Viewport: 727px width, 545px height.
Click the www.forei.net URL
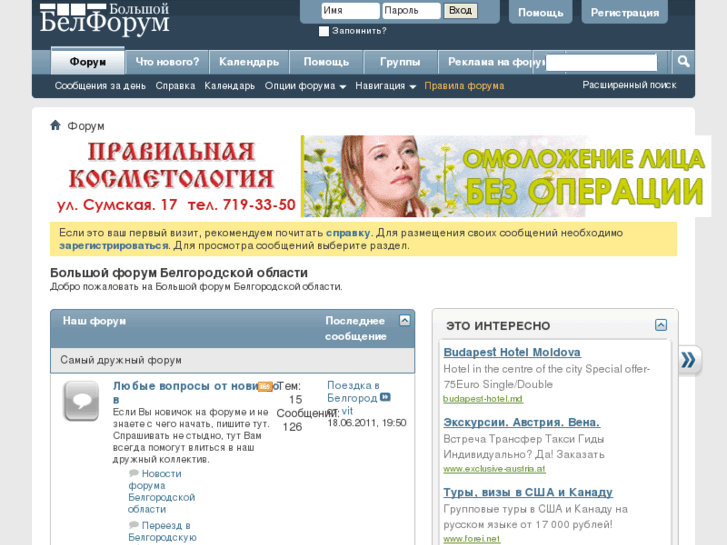(472, 539)
